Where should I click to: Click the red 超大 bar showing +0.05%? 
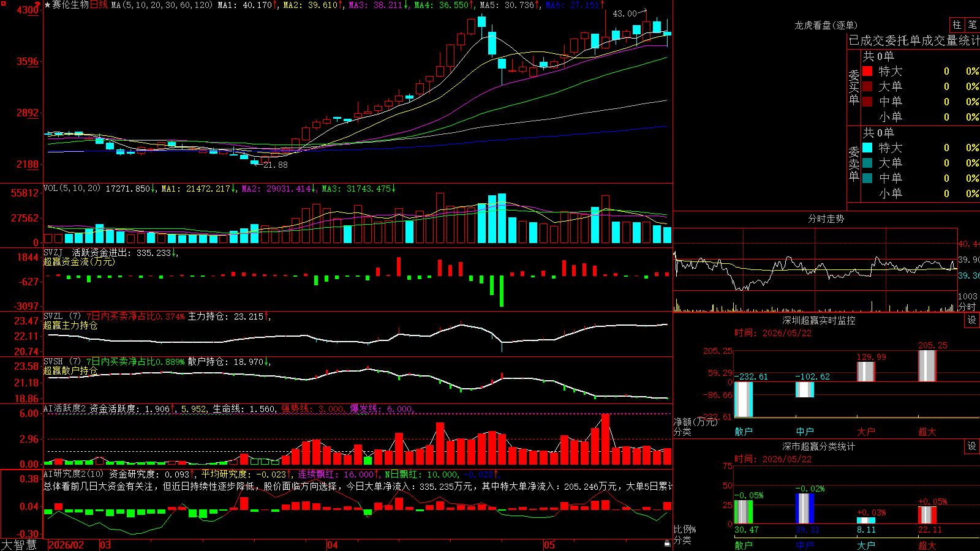[927, 515]
